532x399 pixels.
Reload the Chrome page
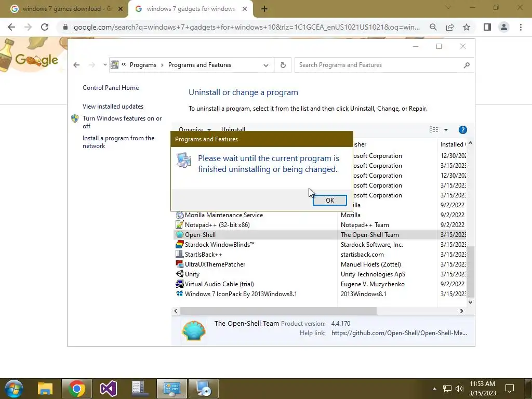[x=45, y=27]
